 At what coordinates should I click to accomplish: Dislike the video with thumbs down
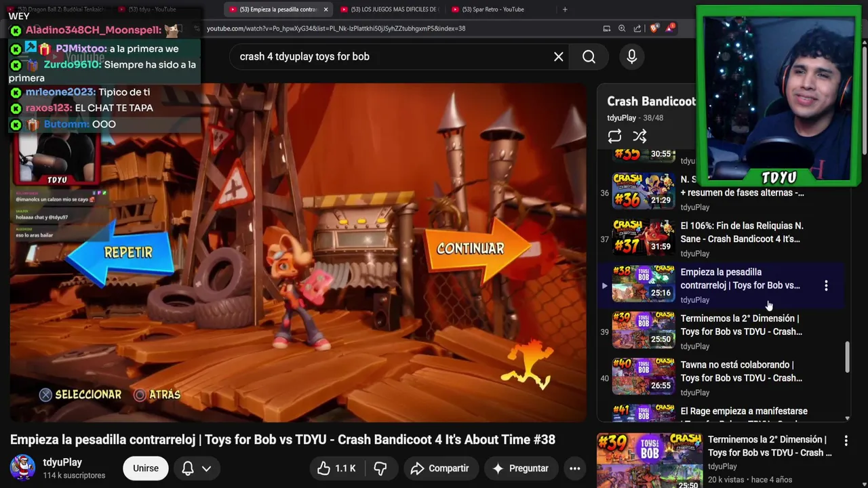(380, 468)
